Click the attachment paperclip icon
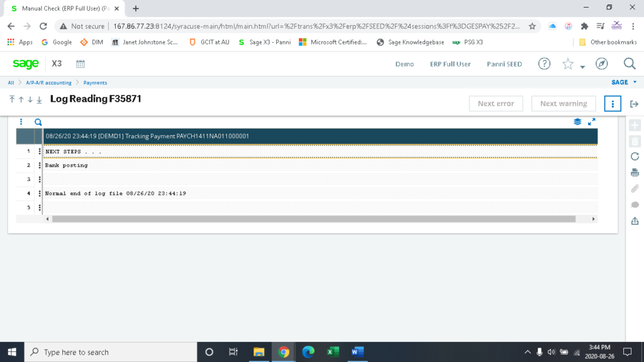Screen dimensions: 644x362 tap(635, 188)
